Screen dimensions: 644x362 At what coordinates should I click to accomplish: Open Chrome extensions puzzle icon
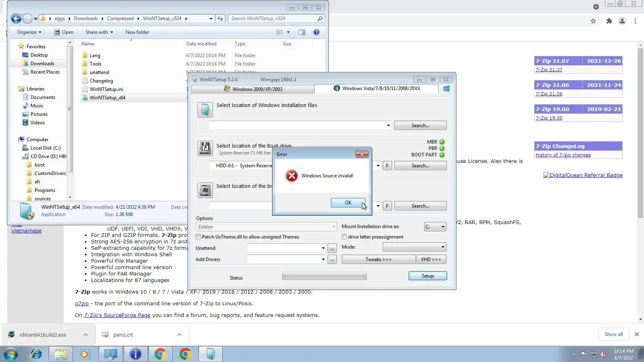click(x=609, y=21)
